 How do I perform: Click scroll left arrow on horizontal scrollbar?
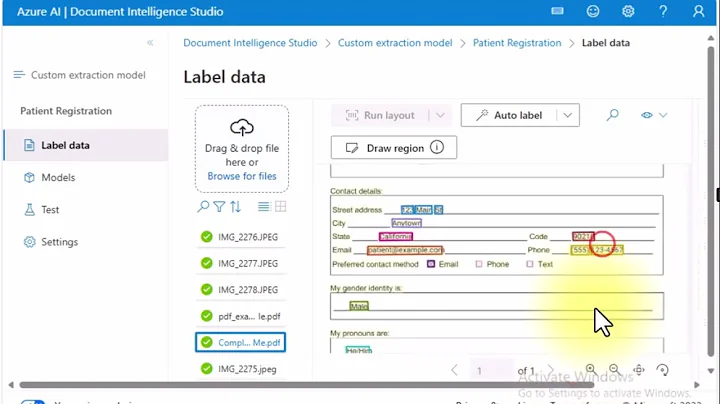coord(11,385)
